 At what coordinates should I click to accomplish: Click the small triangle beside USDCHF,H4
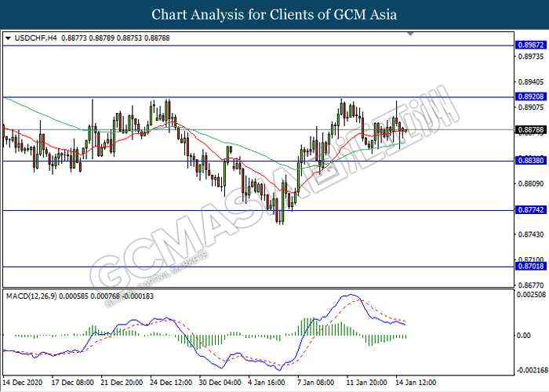[8, 38]
